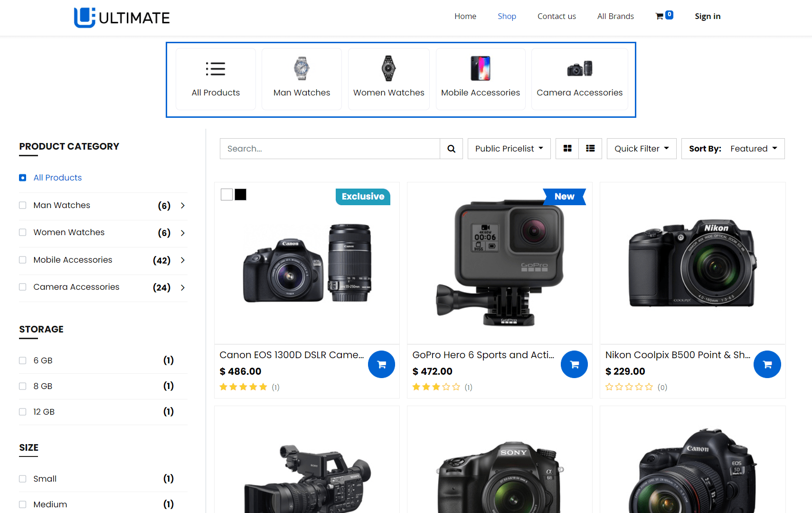Expand the Man Watches subcategories chevron

(x=183, y=206)
